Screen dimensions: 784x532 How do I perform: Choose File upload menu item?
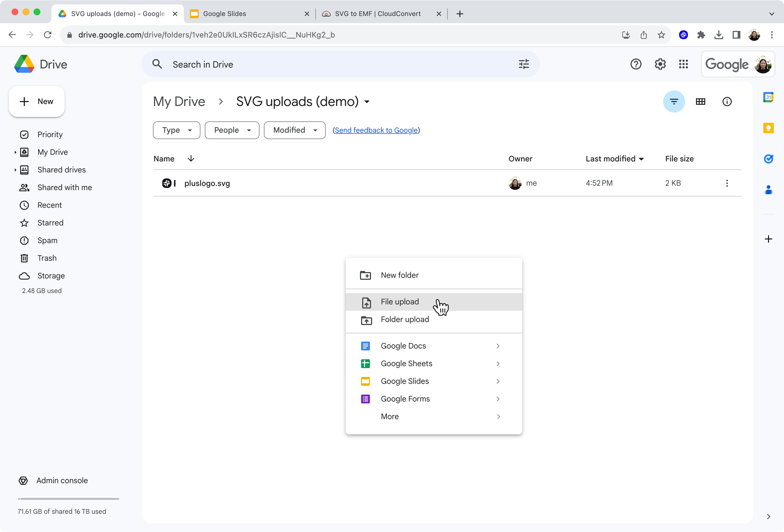click(434, 302)
